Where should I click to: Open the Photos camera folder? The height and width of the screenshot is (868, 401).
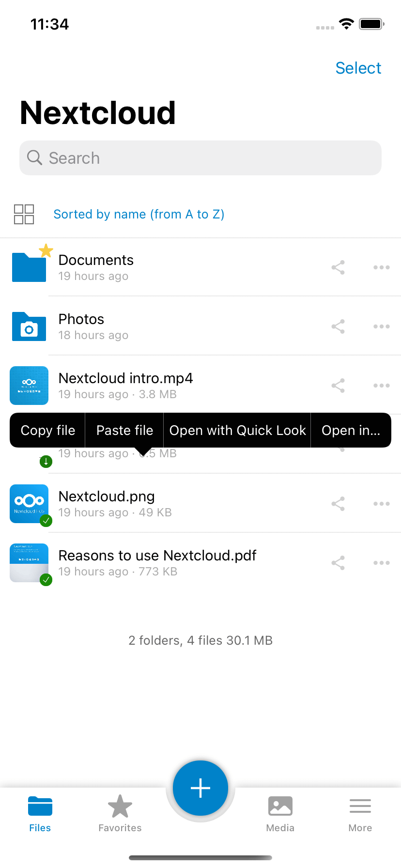click(29, 326)
